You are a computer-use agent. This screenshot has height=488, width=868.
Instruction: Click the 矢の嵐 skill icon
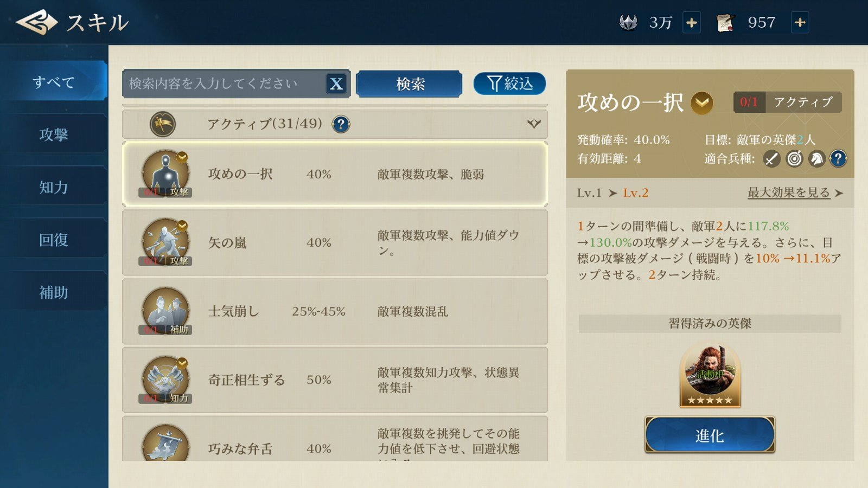pyautogui.click(x=165, y=242)
